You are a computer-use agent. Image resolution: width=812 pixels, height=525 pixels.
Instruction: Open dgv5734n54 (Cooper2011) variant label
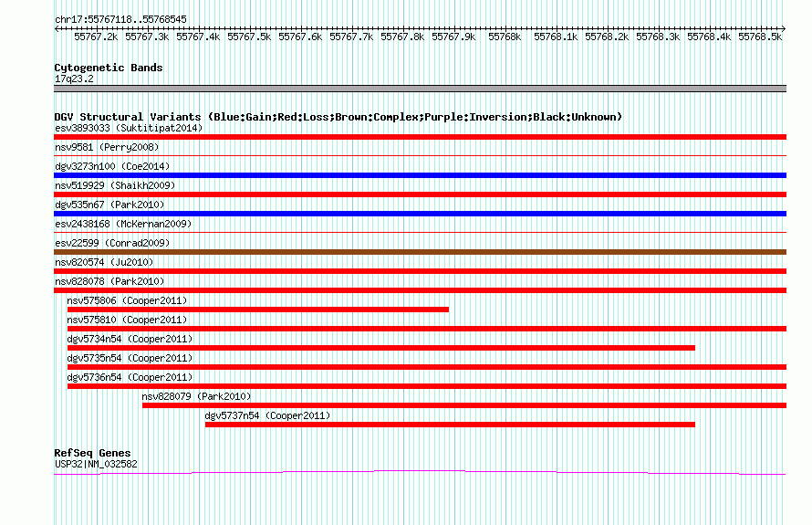(x=130, y=339)
